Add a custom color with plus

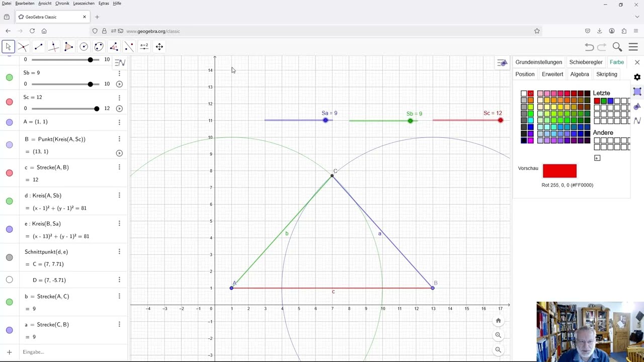tap(597, 158)
